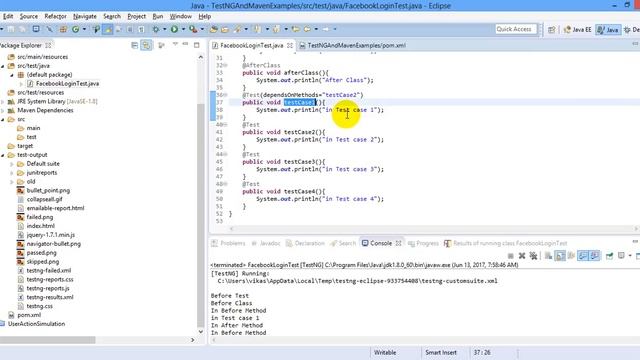Switch to the Problems tab

pos(229,243)
